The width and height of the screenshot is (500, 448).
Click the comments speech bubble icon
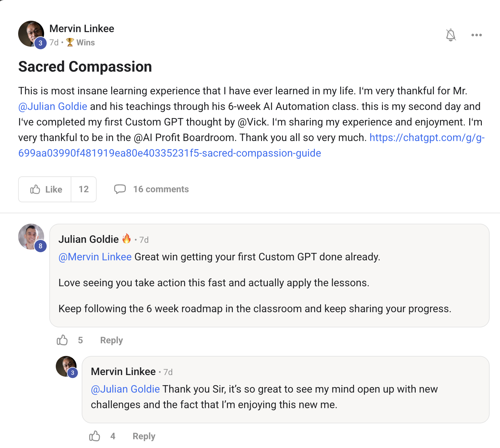(120, 189)
